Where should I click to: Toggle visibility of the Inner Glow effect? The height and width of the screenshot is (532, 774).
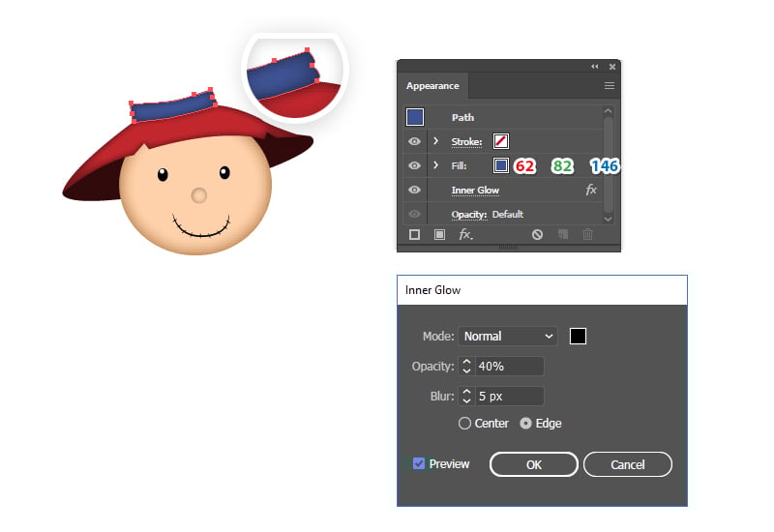coord(414,191)
